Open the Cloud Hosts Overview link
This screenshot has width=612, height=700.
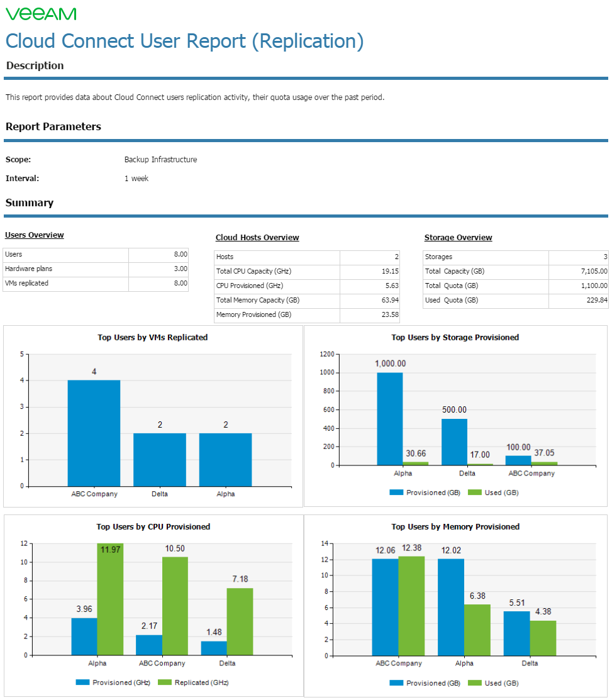[x=257, y=238]
